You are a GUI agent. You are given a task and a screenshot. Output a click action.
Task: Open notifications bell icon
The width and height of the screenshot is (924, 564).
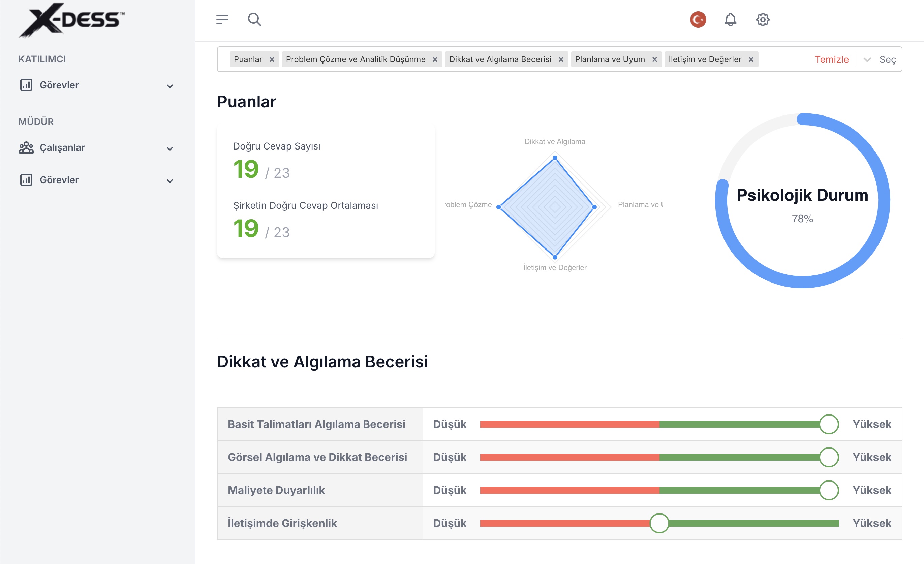click(x=730, y=20)
